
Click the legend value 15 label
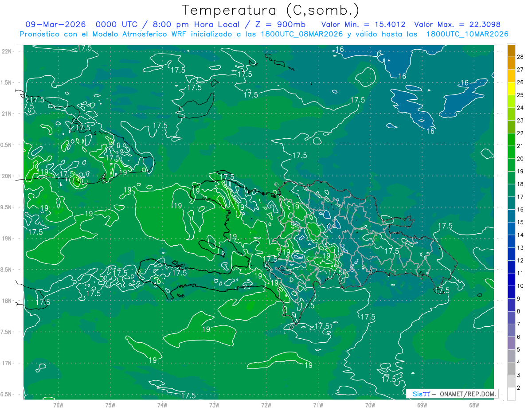521,222
